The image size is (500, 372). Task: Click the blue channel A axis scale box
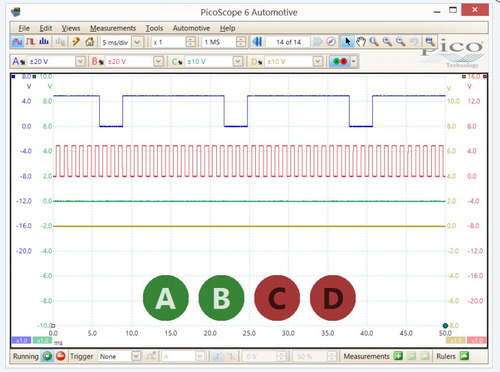pos(21,340)
